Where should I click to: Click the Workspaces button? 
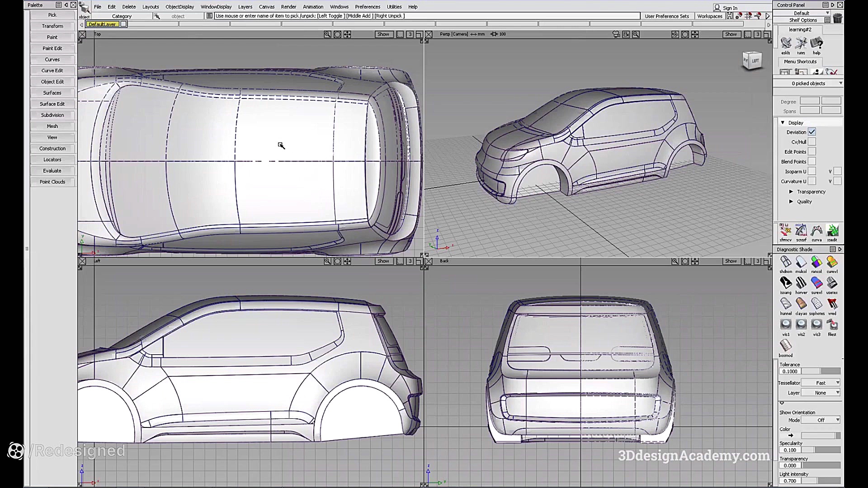click(x=709, y=16)
